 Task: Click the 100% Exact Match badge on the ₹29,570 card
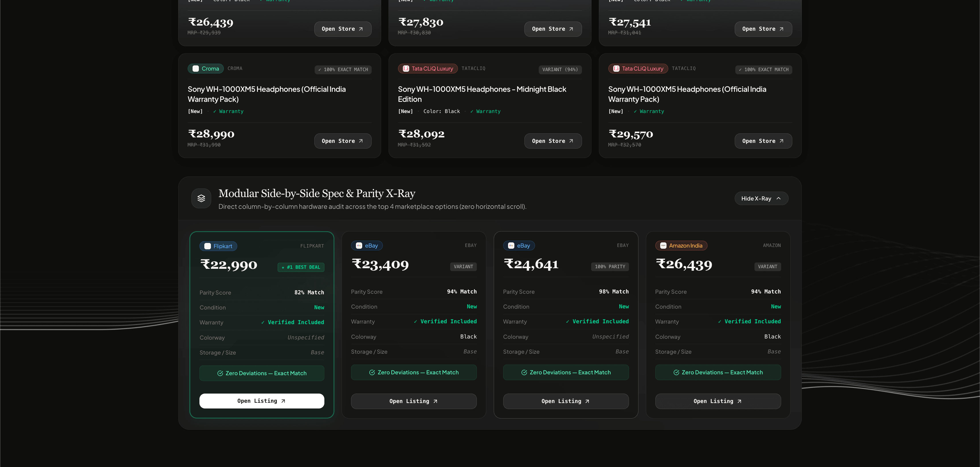tap(764, 70)
